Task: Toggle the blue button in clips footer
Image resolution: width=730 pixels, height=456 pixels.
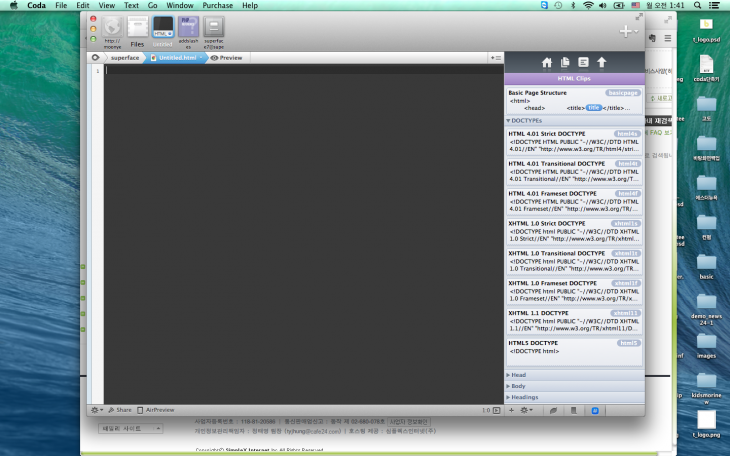Action: click(x=595, y=410)
